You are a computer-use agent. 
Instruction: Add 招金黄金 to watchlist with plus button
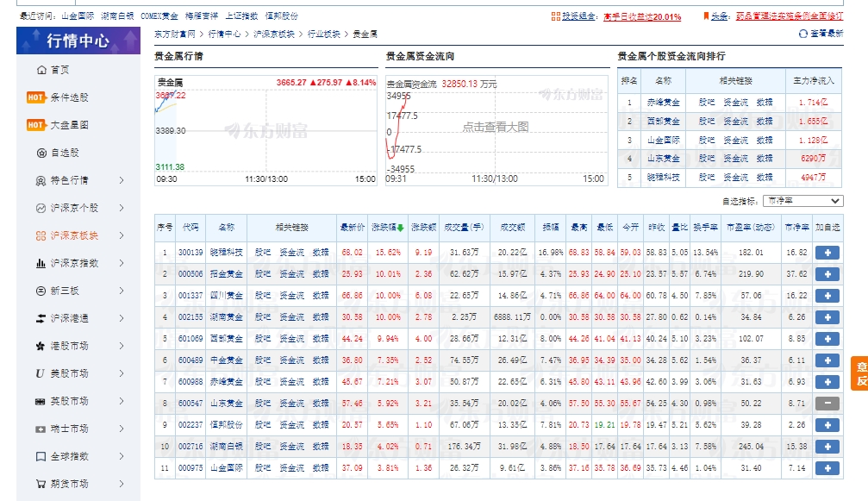pyautogui.click(x=827, y=274)
